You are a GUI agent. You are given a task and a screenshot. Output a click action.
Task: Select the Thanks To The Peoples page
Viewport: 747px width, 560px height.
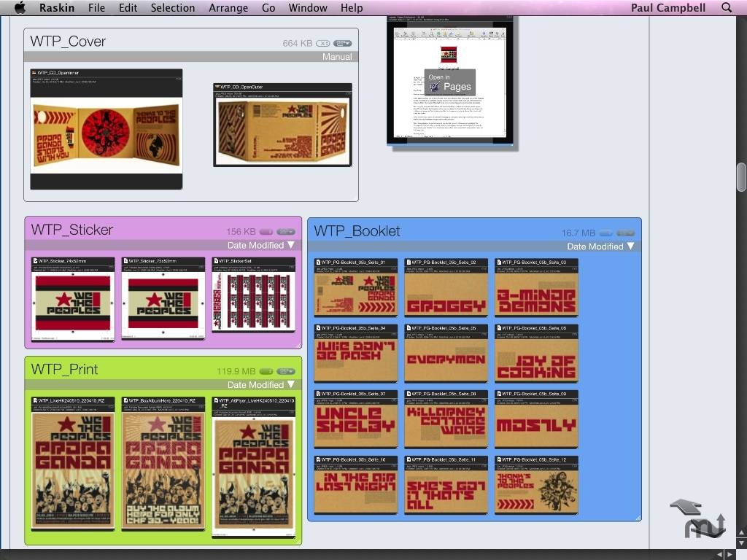tap(536, 485)
